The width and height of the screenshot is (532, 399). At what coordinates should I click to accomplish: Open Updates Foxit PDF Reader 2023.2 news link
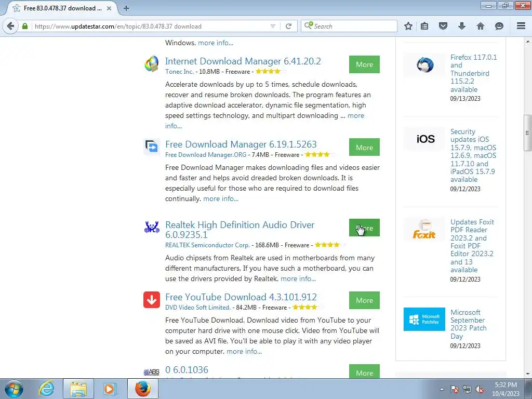472,246
